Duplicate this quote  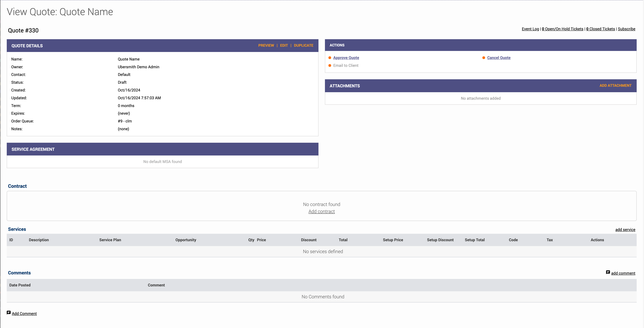pos(304,46)
